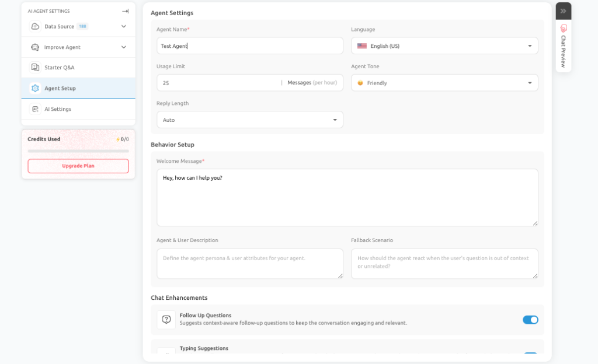Expand the panel with double chevron icon
This screenshot has height=364, width=598.
click(x=564, y=11)
